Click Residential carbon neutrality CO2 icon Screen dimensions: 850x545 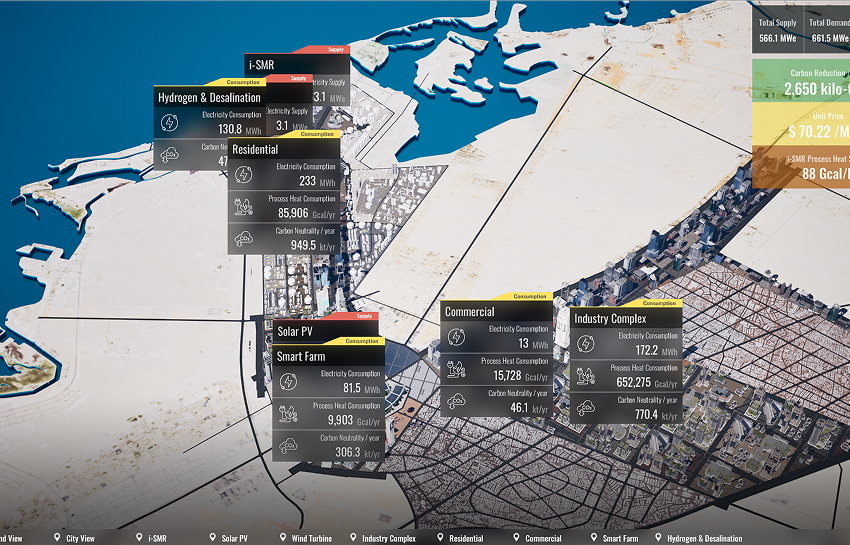[x=243, y=238]
